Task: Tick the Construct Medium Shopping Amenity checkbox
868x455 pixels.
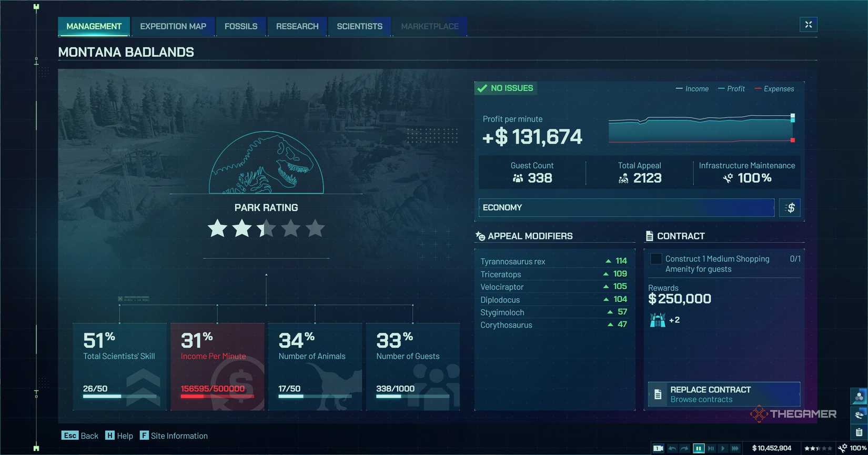Action: pos(656,259)
